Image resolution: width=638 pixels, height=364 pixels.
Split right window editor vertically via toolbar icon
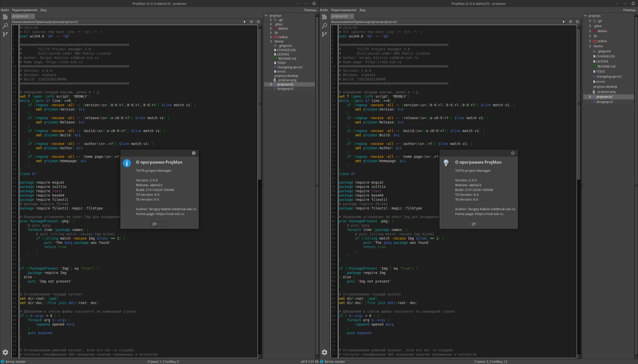click(x=577, y=22)
